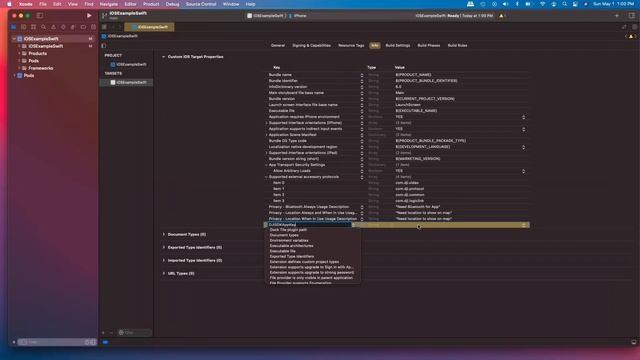Select iOSExampleSwift under TARGETS
Viewport: 640px width, 360px height.
point(127,82)
